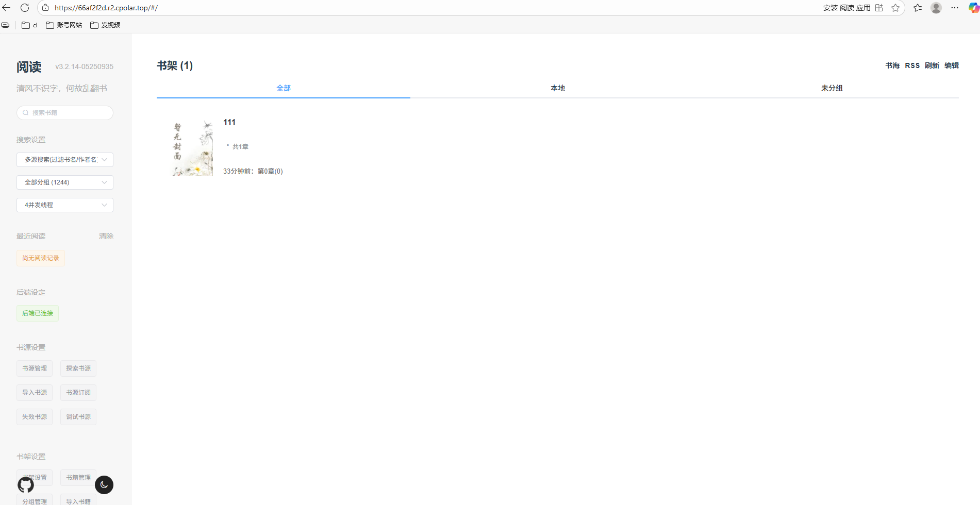Click the 刷新 link in bookshelf header
The width and height of the screenshot is (980, 505).
point(932,65)
